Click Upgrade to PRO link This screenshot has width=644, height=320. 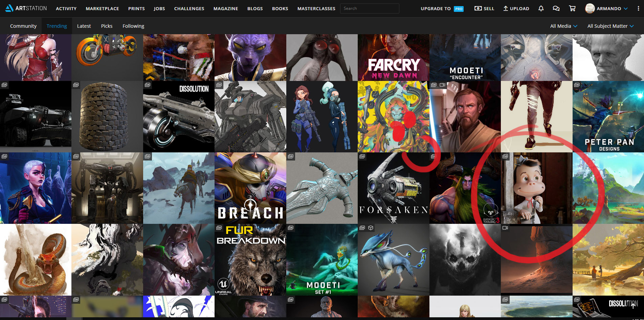442,8
